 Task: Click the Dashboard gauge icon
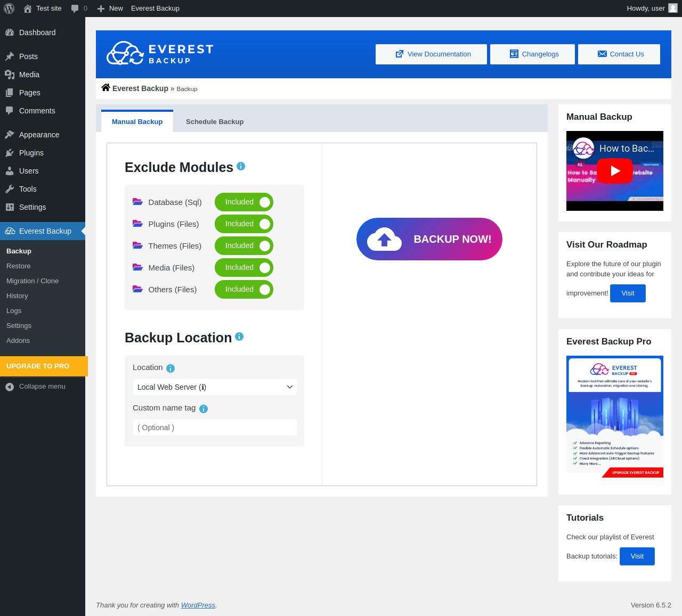(10, 32)
